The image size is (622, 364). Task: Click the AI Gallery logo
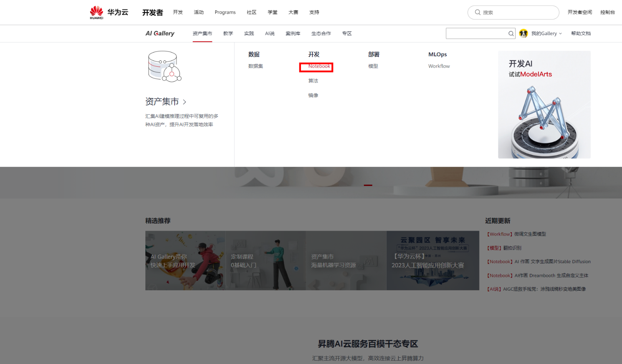coord(160,33)
